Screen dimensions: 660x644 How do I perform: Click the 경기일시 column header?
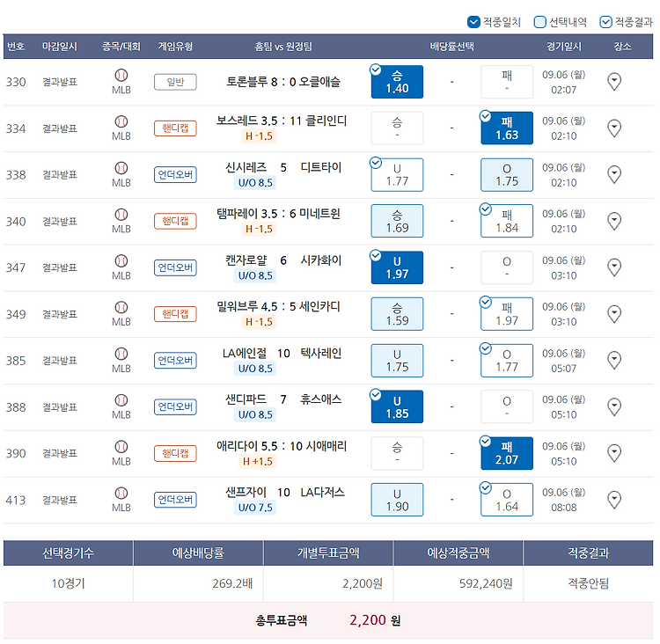[563, 47]
